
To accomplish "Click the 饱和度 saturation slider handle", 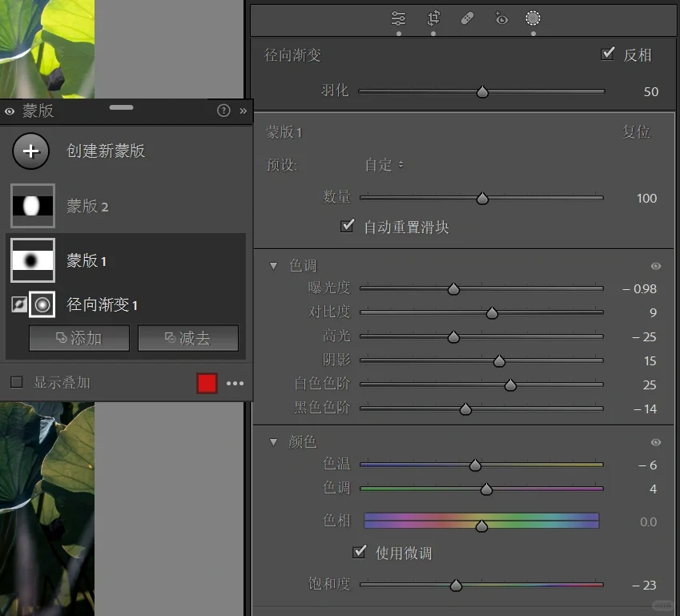I will point(456,586).
